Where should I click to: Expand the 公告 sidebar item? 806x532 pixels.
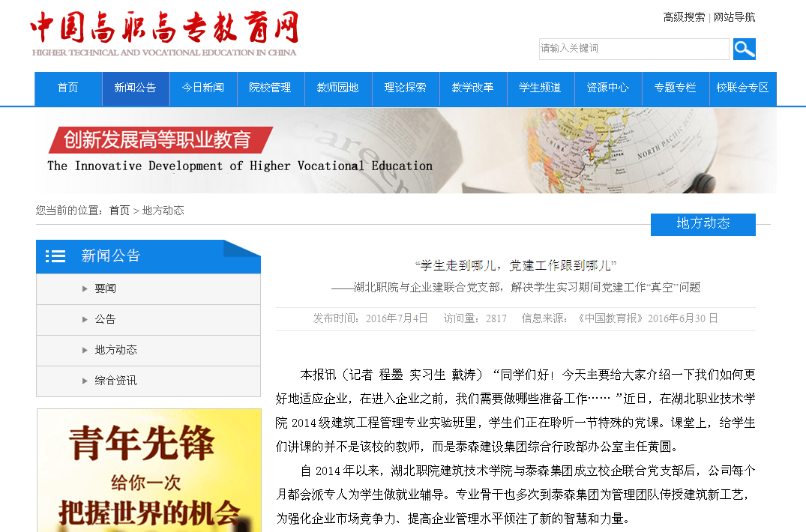pyautogui.click(x=105, y=320)
